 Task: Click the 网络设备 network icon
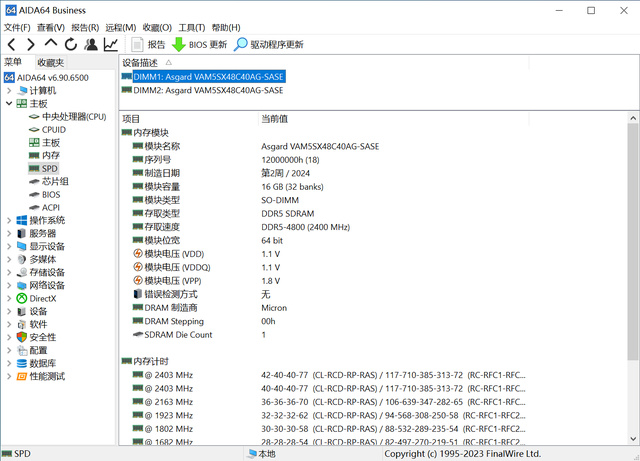click(22, 285)
